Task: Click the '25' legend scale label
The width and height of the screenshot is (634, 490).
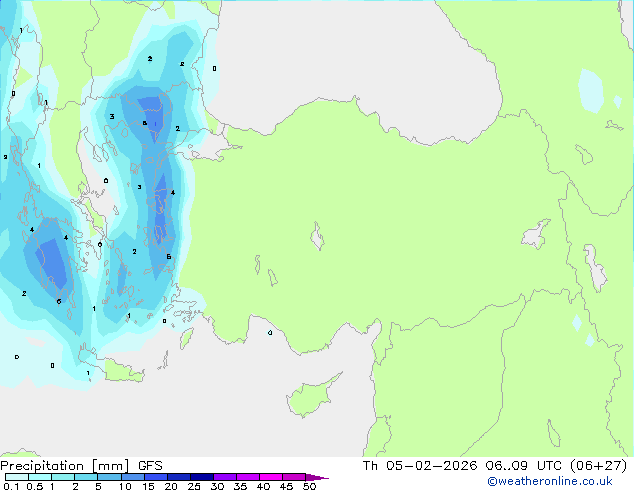Action: coord(194,486)
